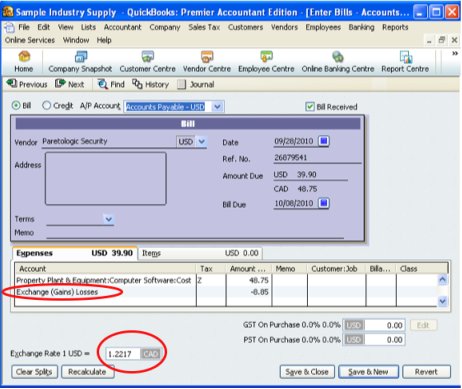Open Company Snapshot

click(80, 62)
